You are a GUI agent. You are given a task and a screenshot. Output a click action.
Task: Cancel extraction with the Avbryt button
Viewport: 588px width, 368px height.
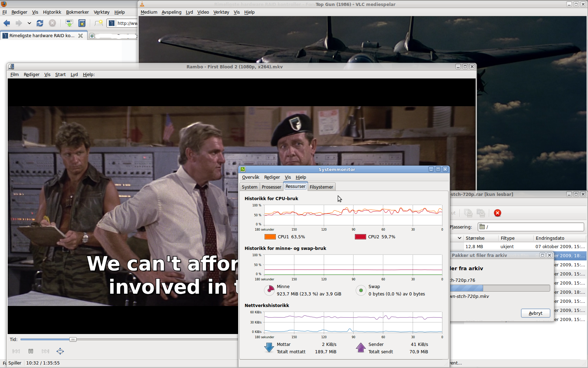(x=535, y=313)
